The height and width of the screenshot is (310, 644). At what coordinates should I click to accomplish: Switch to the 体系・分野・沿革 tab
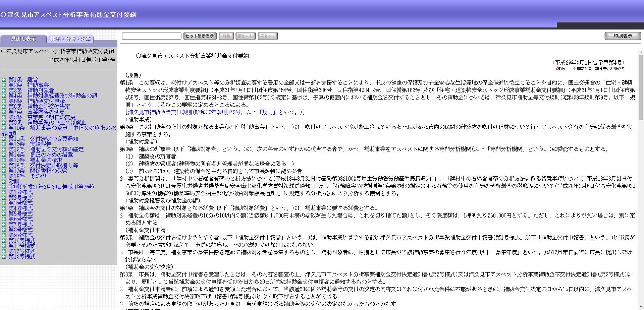tap(71, 39)
